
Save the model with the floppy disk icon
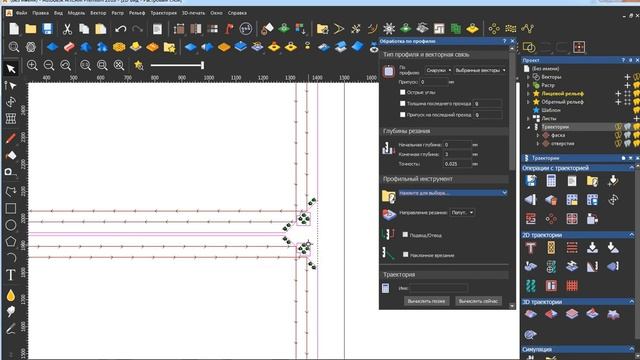[x=47, y=29]
